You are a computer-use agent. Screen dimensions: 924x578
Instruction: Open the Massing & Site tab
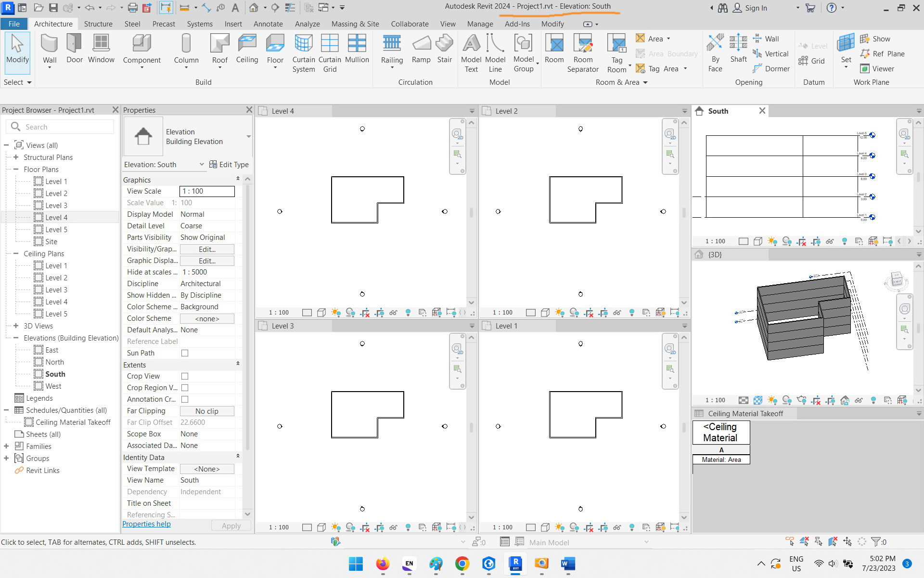click(x=355, y=24)
